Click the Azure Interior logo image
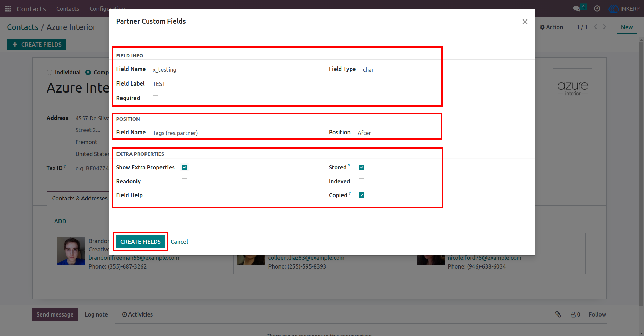 click(573, 88)
